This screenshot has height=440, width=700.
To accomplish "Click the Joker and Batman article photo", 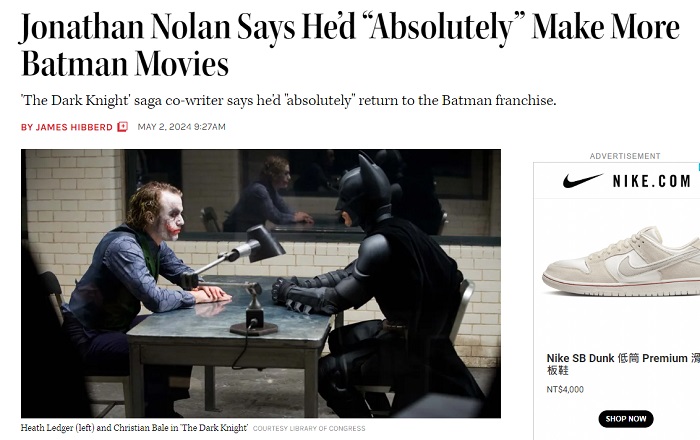I will [x=261, y=283].
